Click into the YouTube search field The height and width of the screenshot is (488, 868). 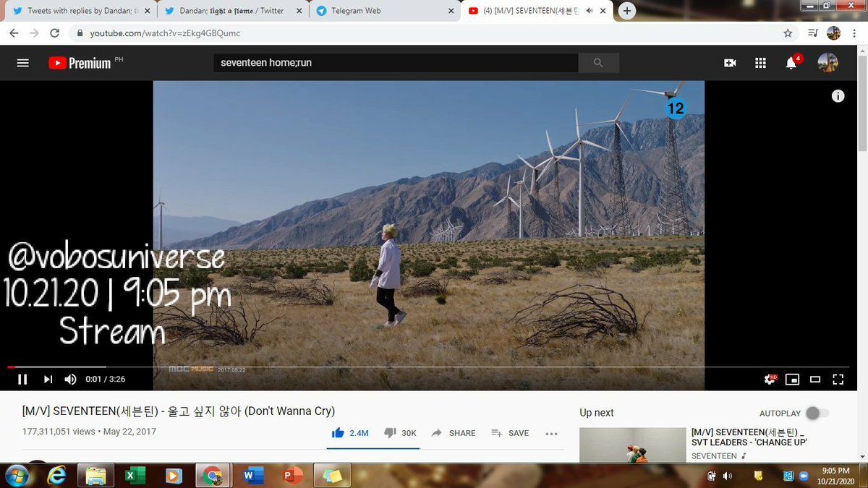coord(396,63)
